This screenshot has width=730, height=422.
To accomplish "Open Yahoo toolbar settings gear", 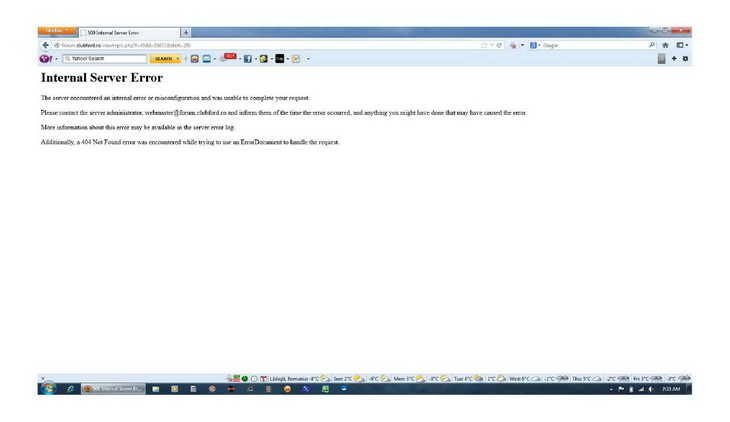I will [x=685, y=59].
